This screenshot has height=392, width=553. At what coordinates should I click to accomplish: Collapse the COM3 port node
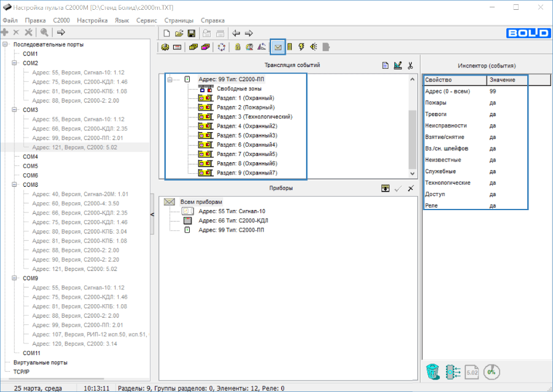coord(15,109)
